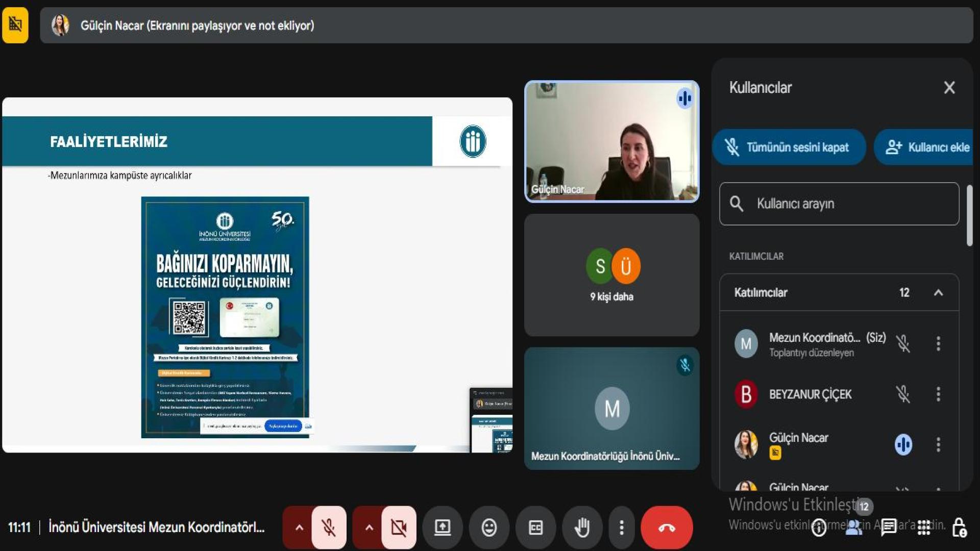Open the three-dot more options menu in bottom bar
The width and height of the screenshot is (980, 551).
pyautogui.click(x=621, y=528)
